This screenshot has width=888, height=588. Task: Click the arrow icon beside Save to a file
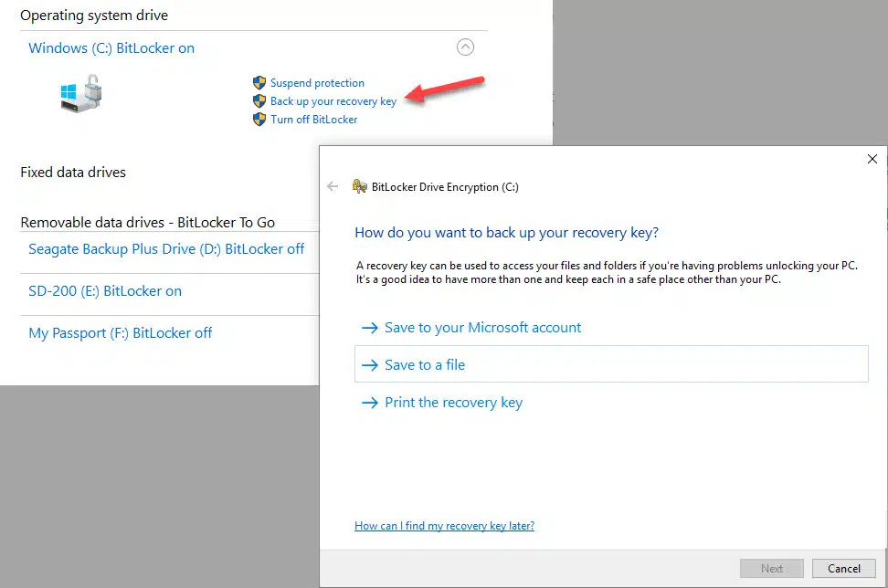tap(370, 365)
